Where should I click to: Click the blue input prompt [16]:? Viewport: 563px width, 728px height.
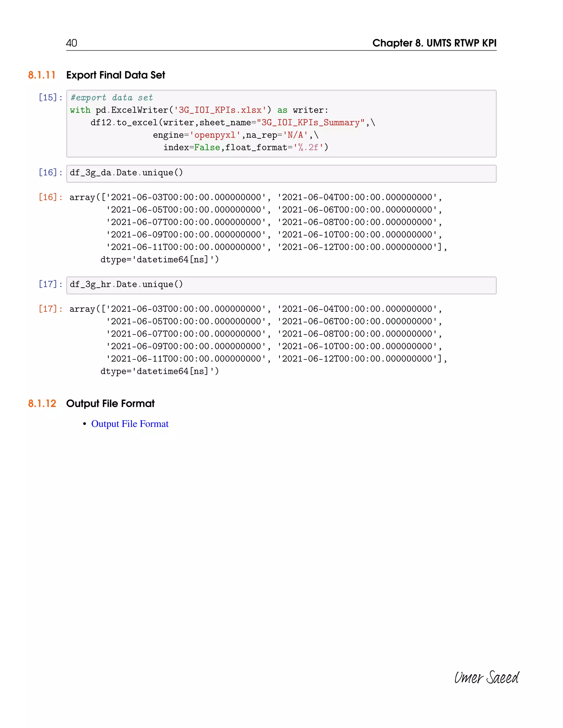click(x=50, y=172)
